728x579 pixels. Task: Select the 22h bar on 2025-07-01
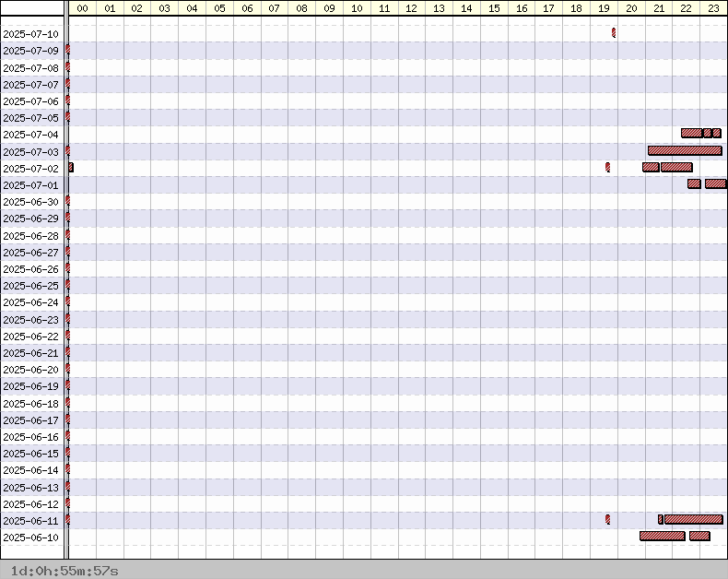pyautogui.click(x=694, y=184)
